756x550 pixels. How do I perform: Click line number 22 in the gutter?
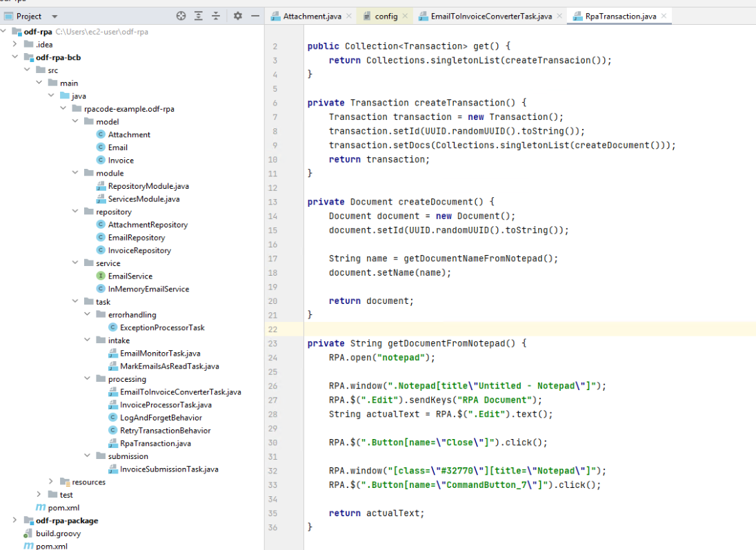point(273,329)
